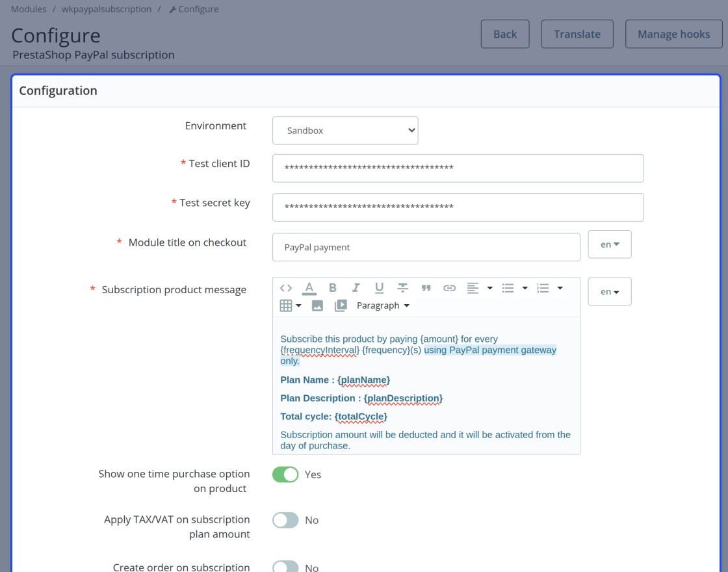Go to Modules breadcrumb
This screenshot has width=728, height=572.
coord(29,9)
